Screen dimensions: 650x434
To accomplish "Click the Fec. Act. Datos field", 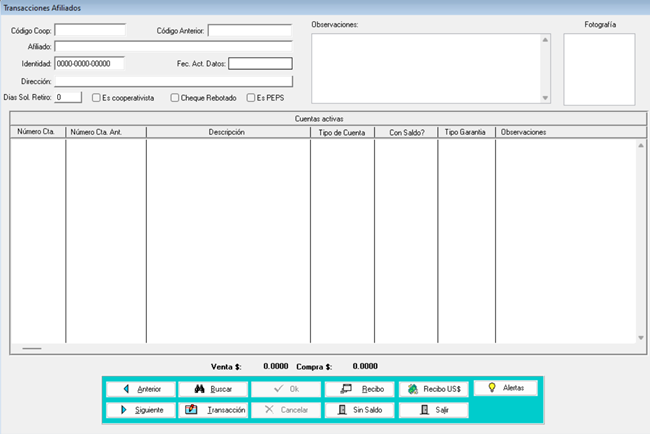I will [259, 64].
